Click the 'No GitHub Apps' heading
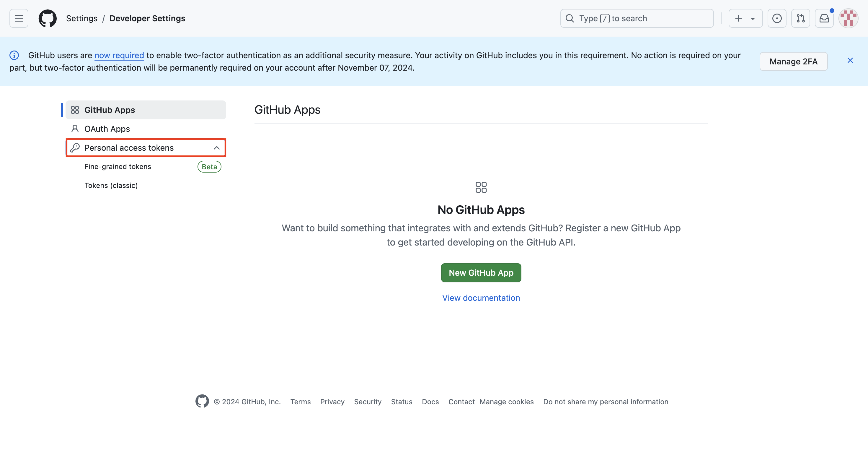Image resolution: width=868 pixels, height=471 pixels. click(x=481, y=210)
